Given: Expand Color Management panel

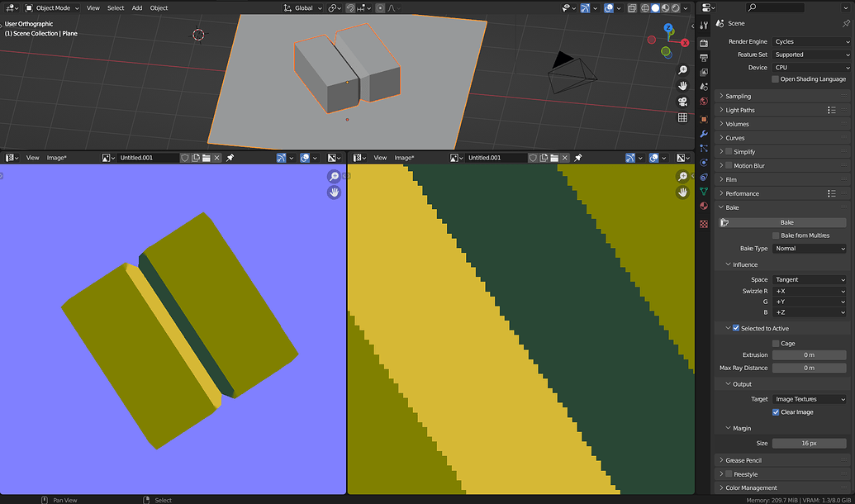Looking at the screenshot, I should [782, 487].
